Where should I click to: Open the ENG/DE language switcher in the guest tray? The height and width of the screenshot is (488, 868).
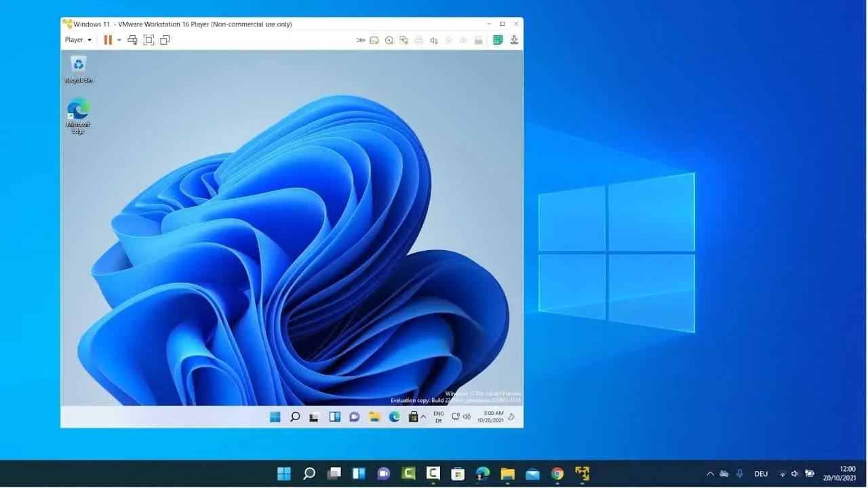(x=439, y=417)
